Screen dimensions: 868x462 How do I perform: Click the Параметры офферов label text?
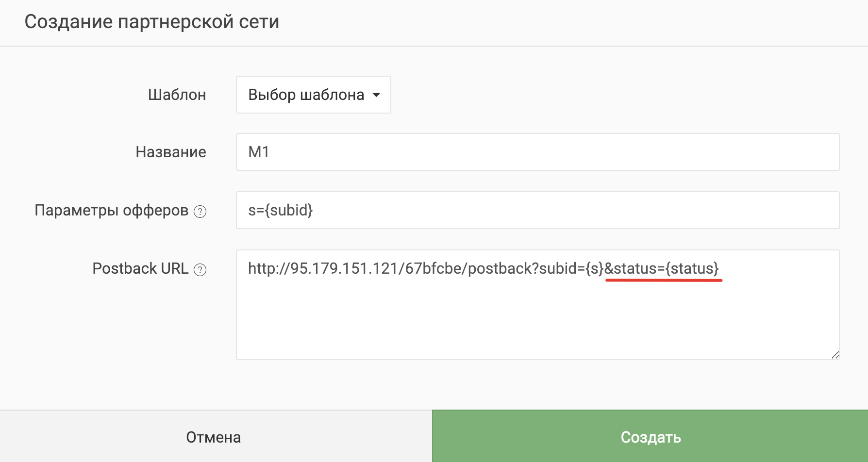pos(112,211)
